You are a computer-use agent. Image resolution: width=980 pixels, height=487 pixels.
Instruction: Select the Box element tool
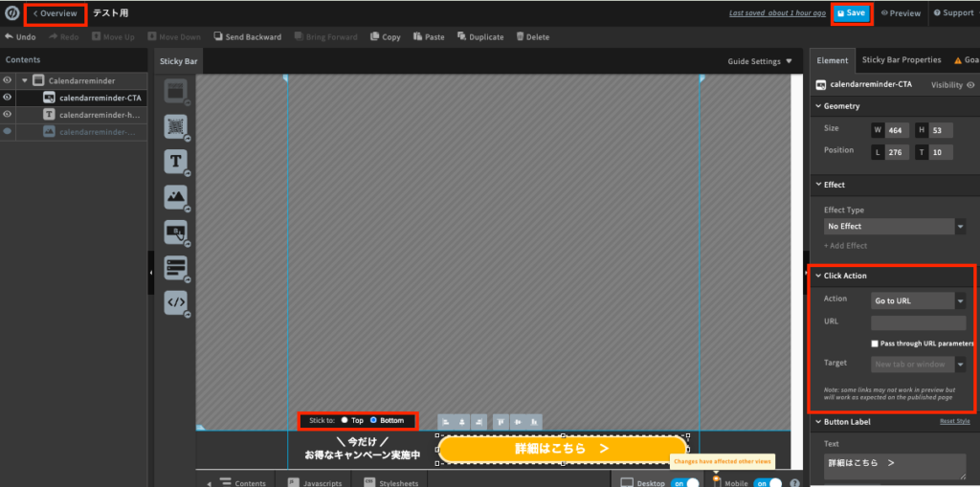click(x=175, y=92)
